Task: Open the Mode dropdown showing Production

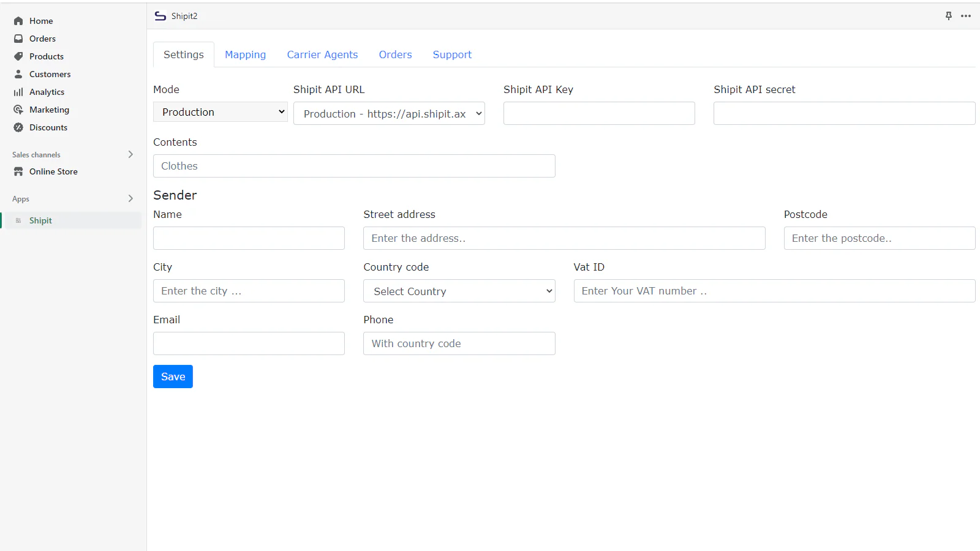Action: [221, 112]
